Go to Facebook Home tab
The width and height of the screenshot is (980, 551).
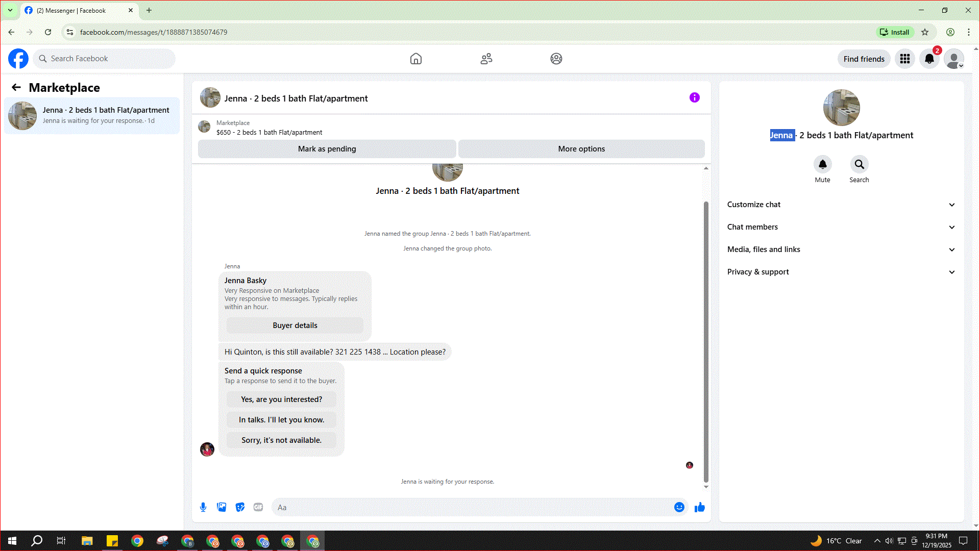coord(415,59)
